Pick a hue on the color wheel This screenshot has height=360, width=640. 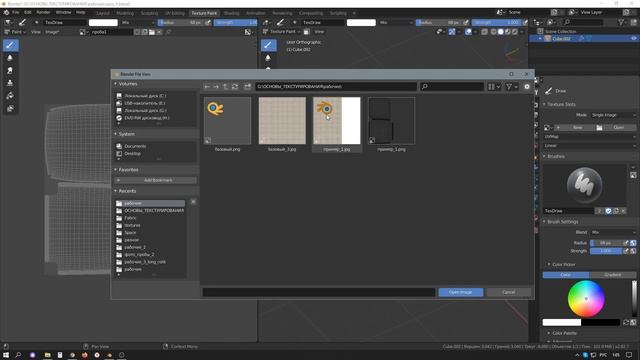click(x=586, y=298)
